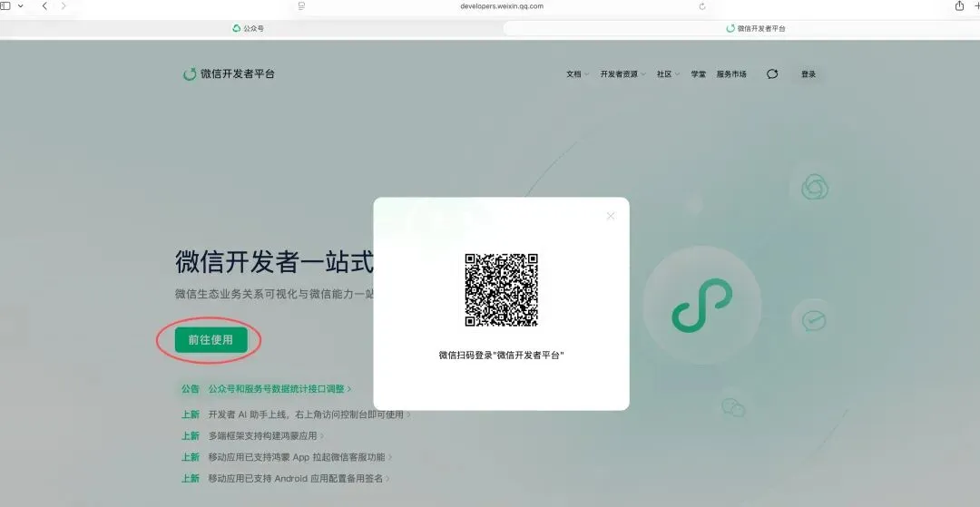Viewport: 980px width, 507px height.
Task: Click the 微信开发者平台 logo
Action: coord(229,73)
